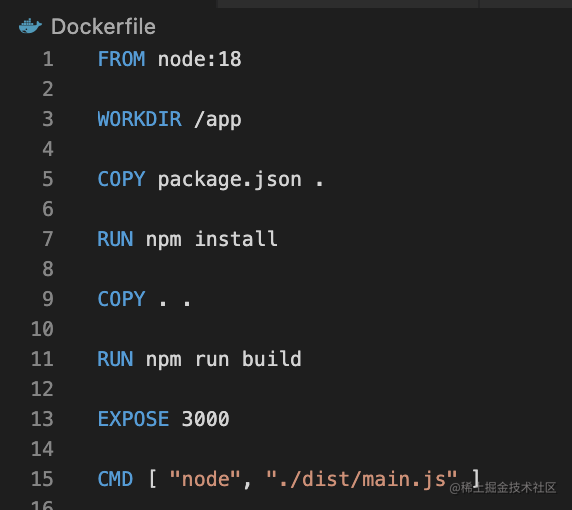
Task: Click the EXPOSE keyword
Action: tap(133, 419)
